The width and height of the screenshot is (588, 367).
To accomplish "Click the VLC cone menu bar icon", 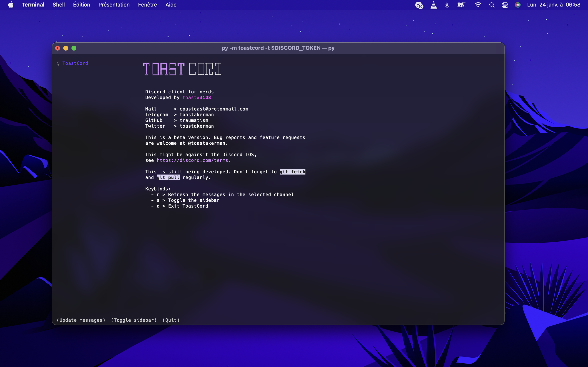I will click(x=433, y=5).
